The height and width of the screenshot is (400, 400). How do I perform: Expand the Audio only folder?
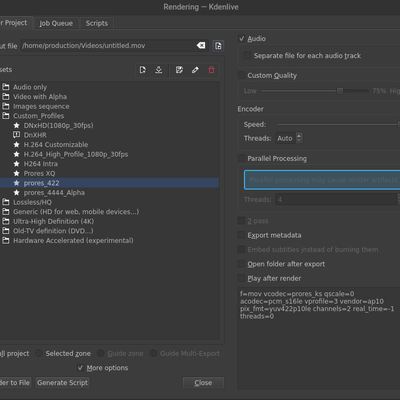(6, 87)
